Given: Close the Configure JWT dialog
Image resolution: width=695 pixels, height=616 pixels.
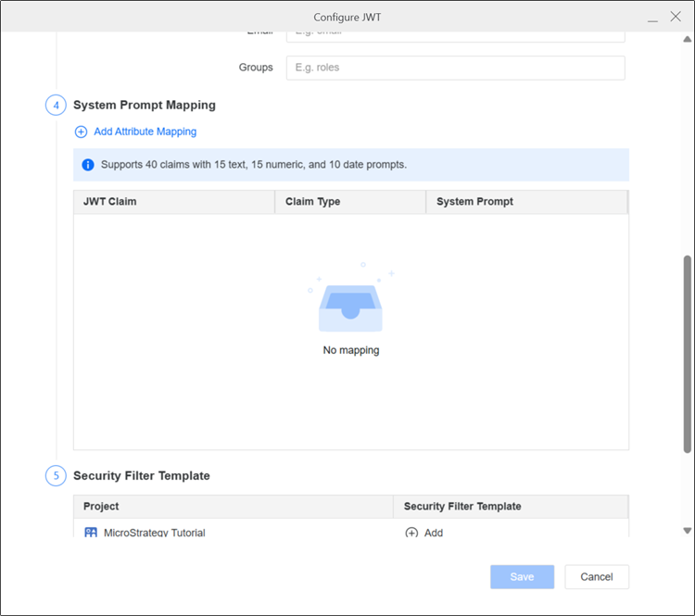Looking at the screenshot, I should [676, 17].
